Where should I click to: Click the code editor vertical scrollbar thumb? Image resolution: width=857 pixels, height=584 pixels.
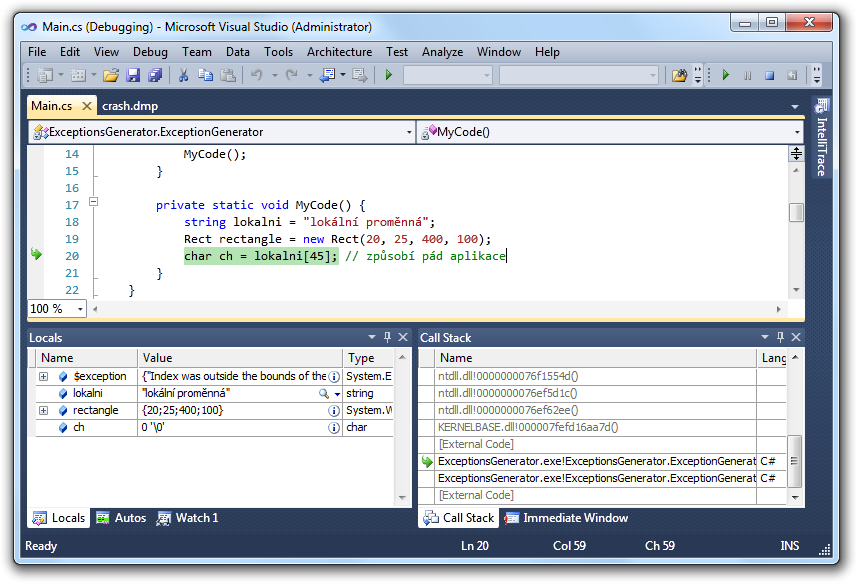796,212
